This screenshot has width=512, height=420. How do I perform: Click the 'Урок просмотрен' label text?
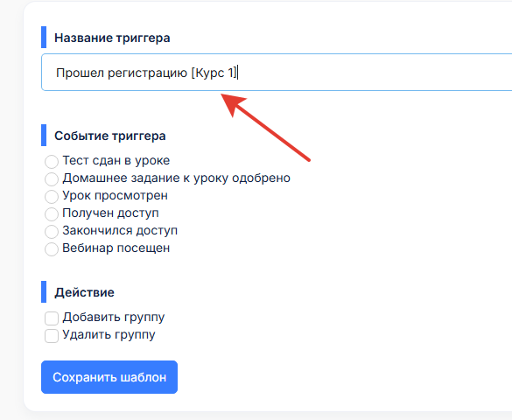116,195
